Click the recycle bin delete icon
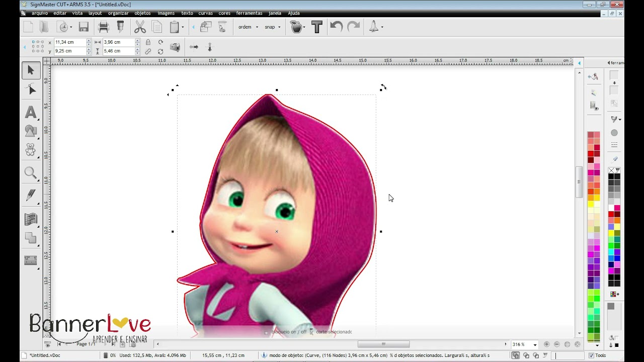This screenshot has height=362, width=644. coord(222,27)
